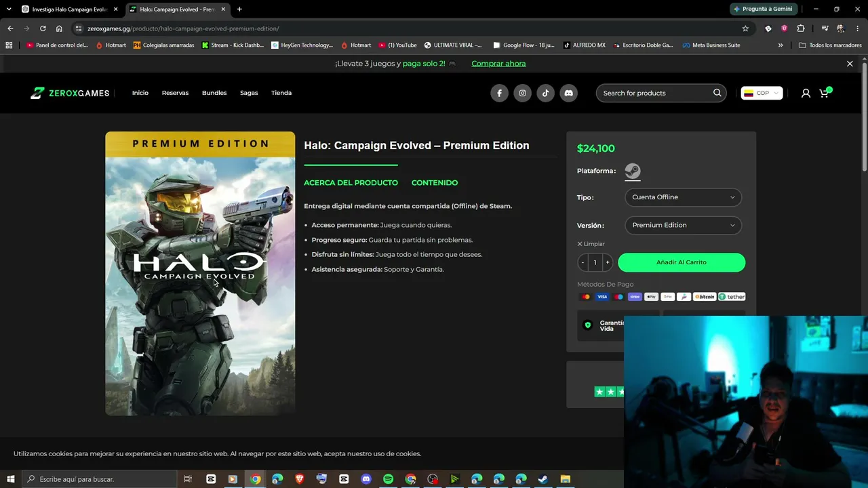Open the Bundles menu item
Screen dimensions: 868x488
[x=214, y=93]
